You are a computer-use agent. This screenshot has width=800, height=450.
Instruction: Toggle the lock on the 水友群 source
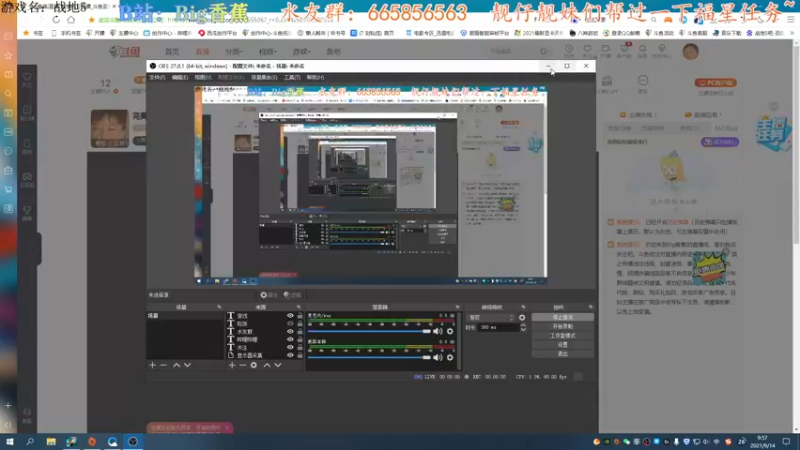pos(300,332)
